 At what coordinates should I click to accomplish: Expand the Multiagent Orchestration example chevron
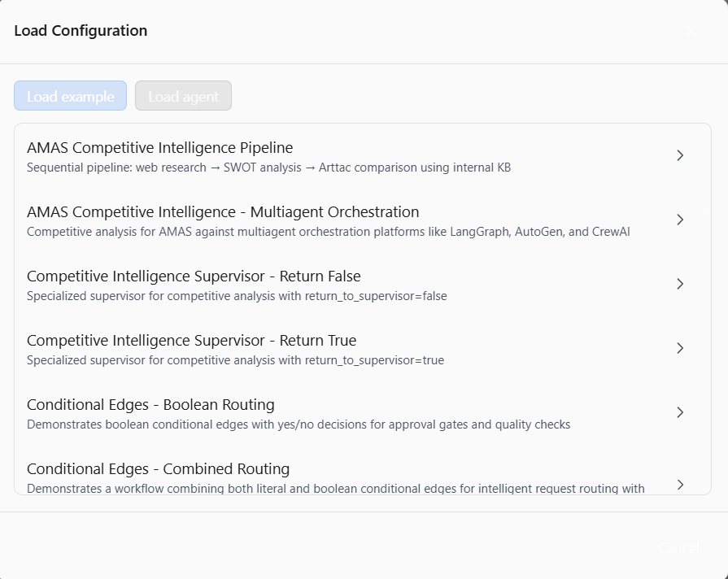click(680, 220)
